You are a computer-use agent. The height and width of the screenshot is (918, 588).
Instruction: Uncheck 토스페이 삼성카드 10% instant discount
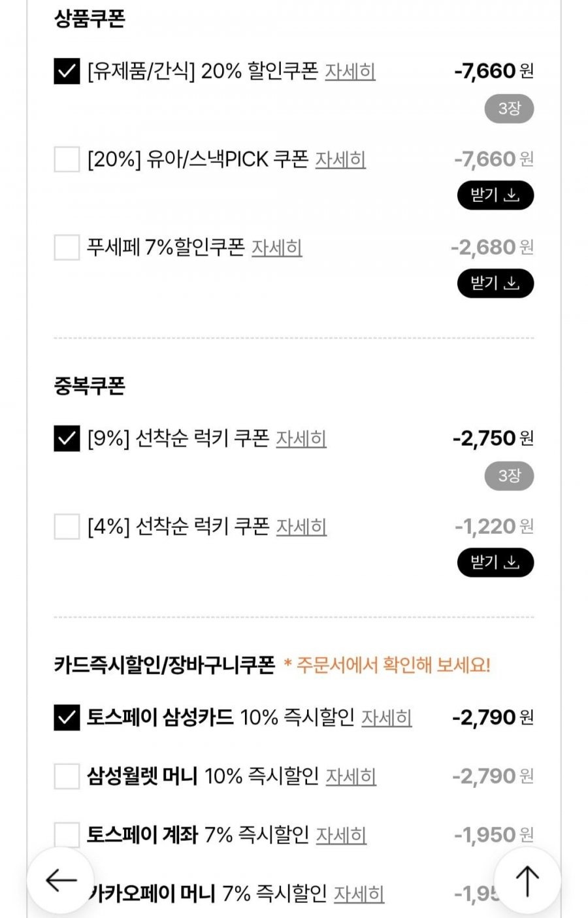pos(67,717)
